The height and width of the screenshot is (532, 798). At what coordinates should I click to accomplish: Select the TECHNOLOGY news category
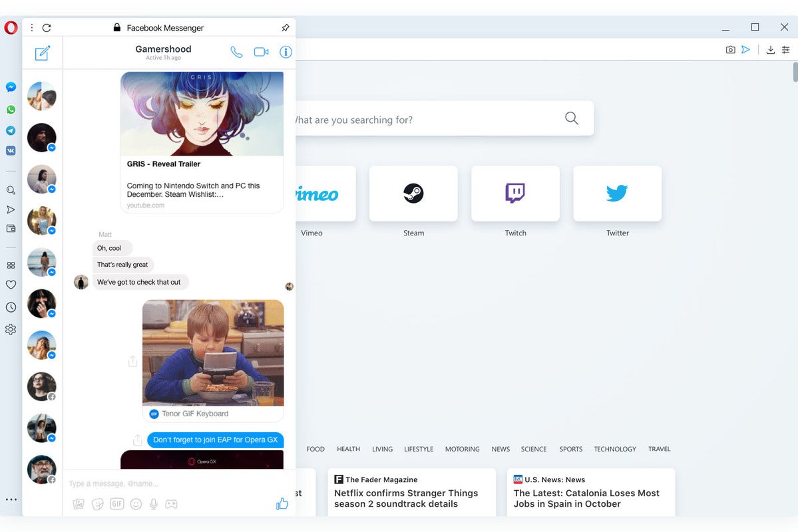point(615,449)
